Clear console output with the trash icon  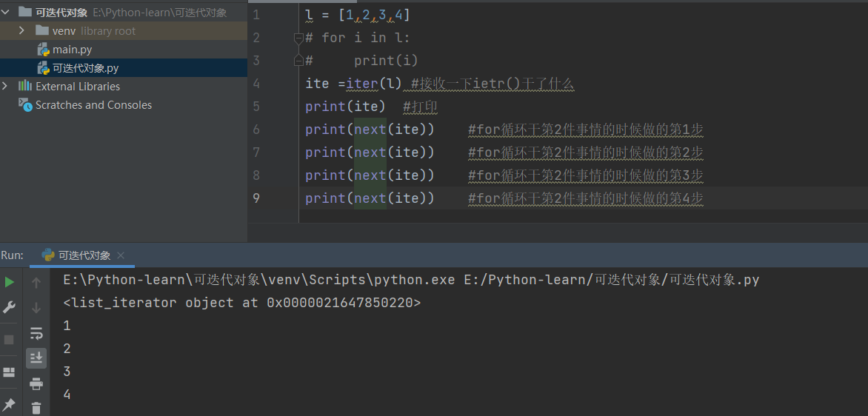coord(36,407)
